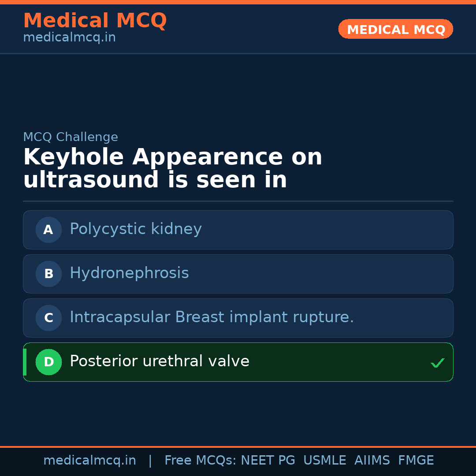Pick the Posterior urethral valve answer
The width and height of the screenshot is (476, 476).
coord(160,361)
